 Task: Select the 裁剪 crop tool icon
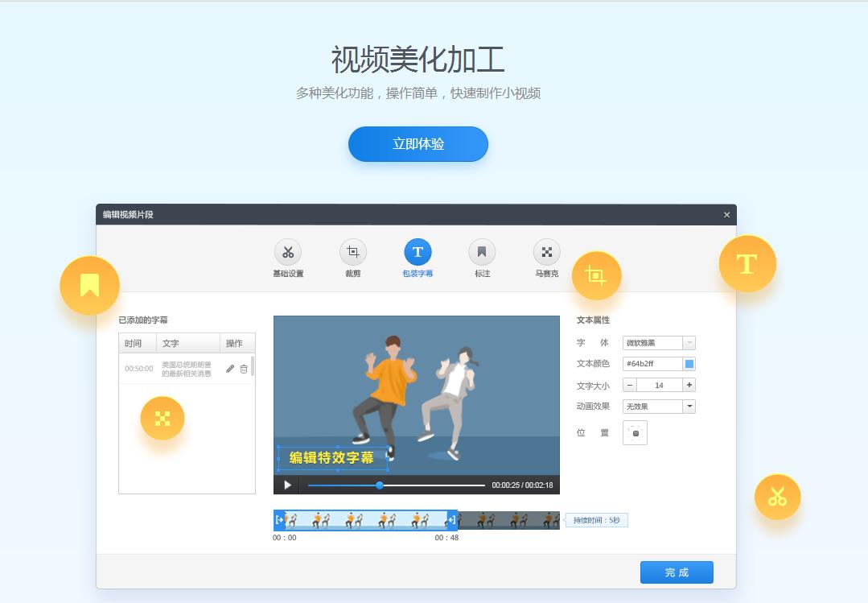pyautogui.click(x=352, y=252)
